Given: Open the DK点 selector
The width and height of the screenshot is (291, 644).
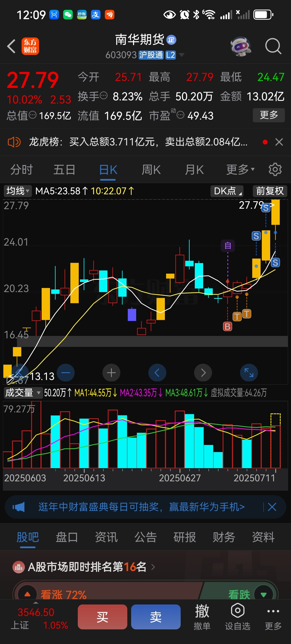Looking at the screenshot, I should 227,191.
